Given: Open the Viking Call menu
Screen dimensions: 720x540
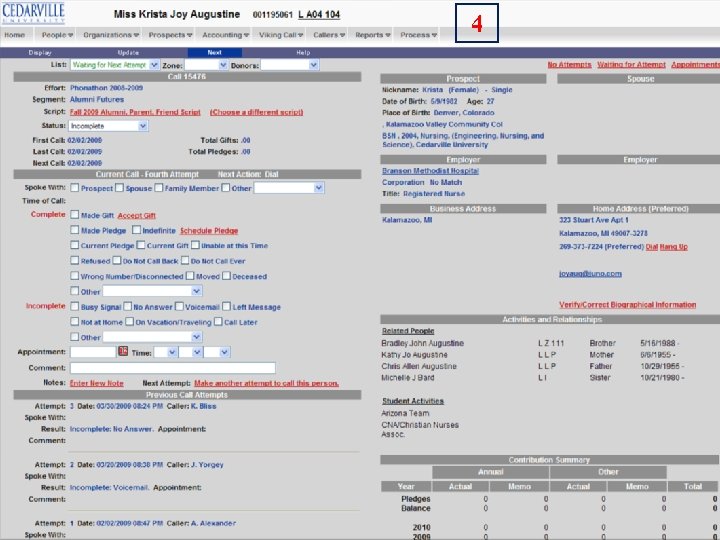Looking at the screenshot, I should 281,35.
